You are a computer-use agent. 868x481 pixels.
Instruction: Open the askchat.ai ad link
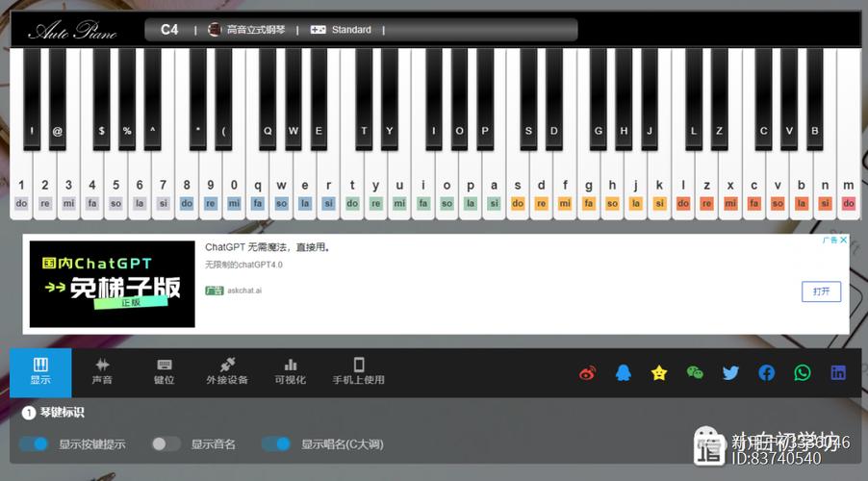(244, 291)
